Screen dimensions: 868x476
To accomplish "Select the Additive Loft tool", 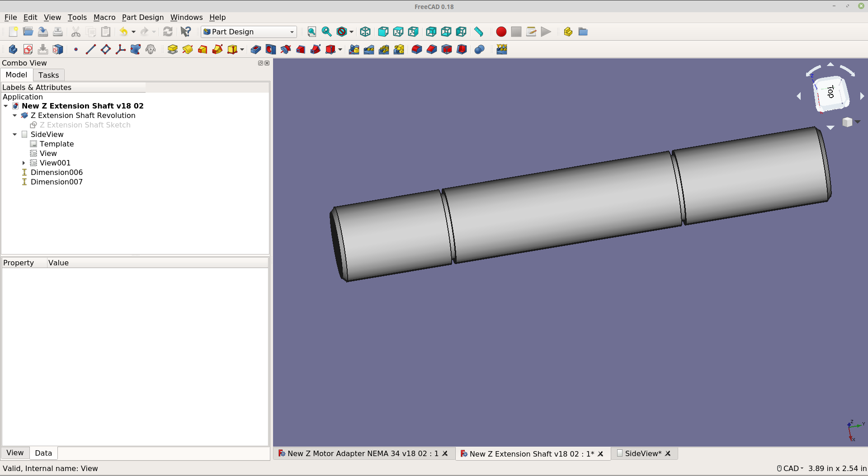I will tap(203, 49).
